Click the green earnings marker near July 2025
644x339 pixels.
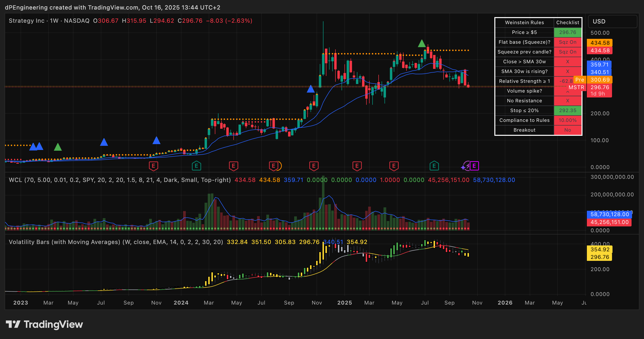point(434,166)
